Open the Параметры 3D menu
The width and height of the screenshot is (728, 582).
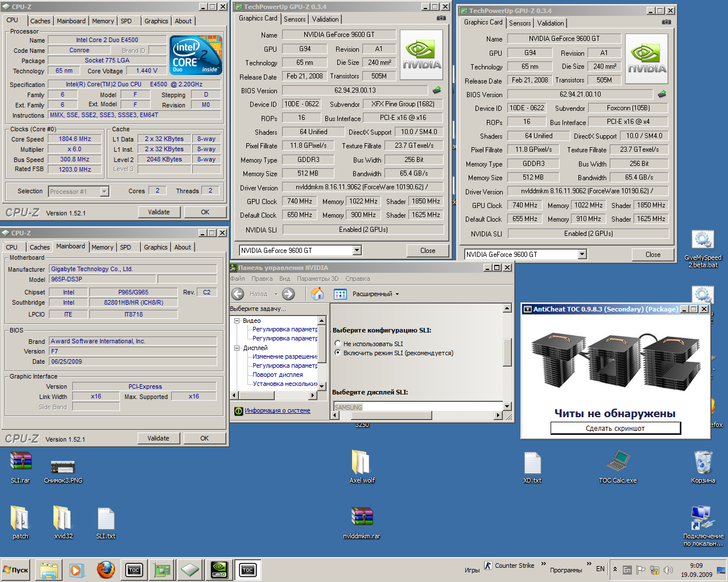pos(317,278)
